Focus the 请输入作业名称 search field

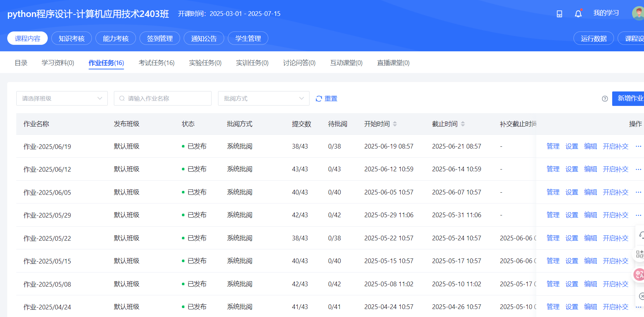click(x=163, y=98)
